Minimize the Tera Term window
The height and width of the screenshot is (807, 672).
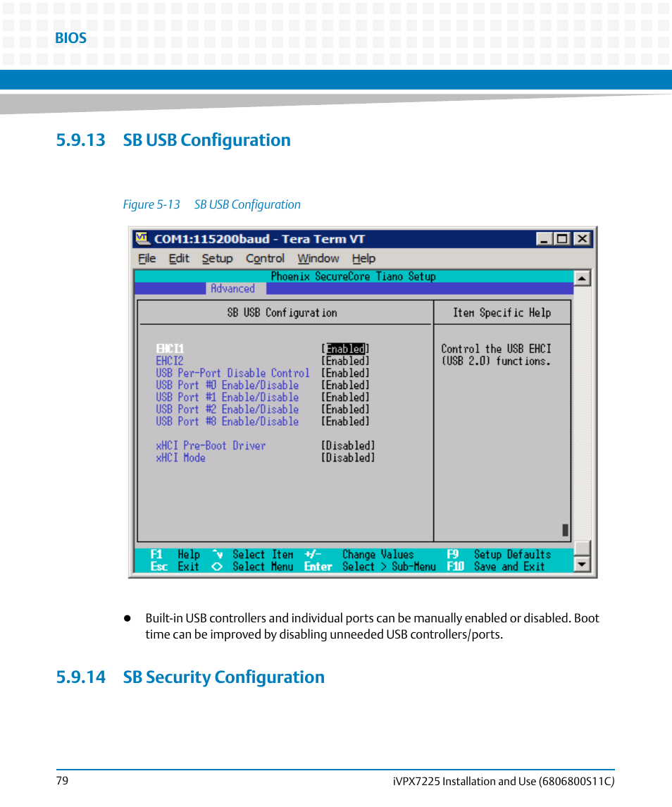coord(544,239)
